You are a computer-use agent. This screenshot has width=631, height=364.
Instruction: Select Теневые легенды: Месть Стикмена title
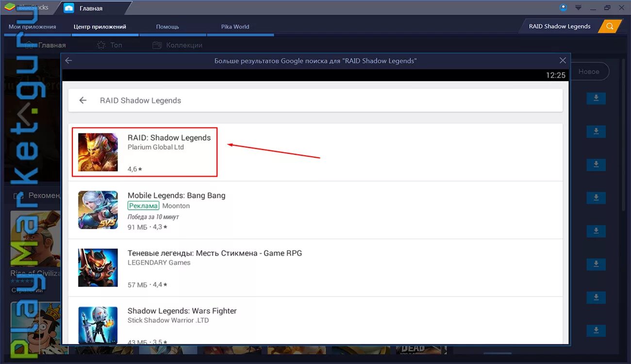(215, 253)
